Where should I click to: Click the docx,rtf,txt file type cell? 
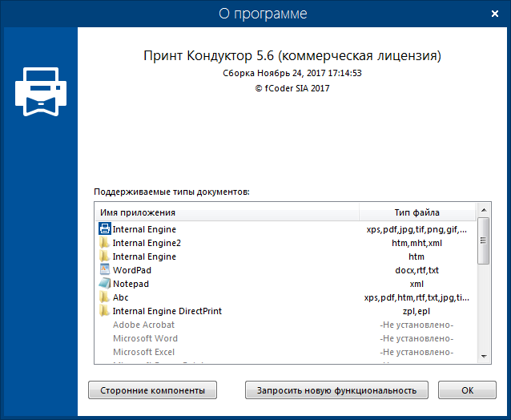(416, 270)
